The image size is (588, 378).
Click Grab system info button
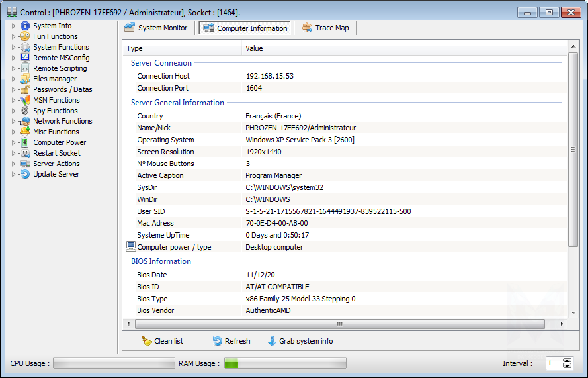300,341
